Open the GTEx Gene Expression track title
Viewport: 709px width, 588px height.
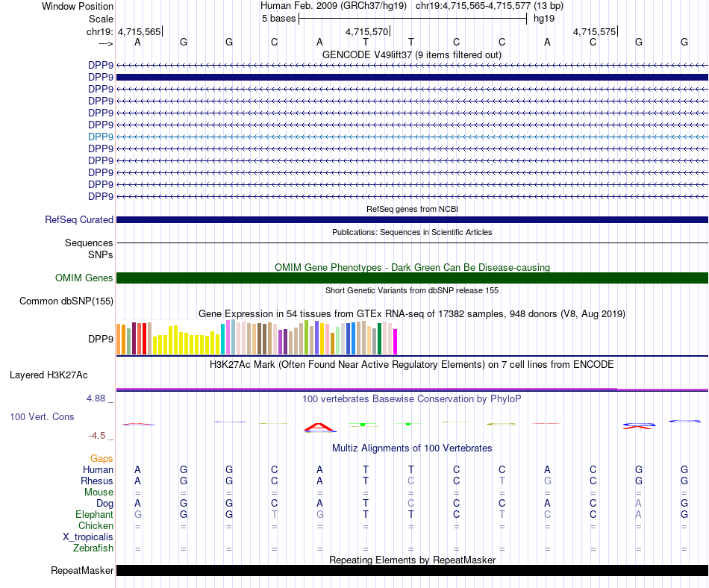412,313
